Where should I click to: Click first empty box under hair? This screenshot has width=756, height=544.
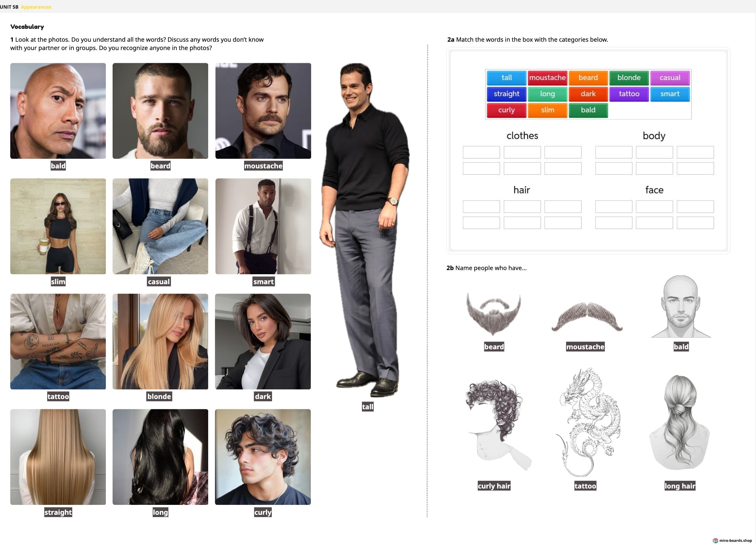[481, 207]
